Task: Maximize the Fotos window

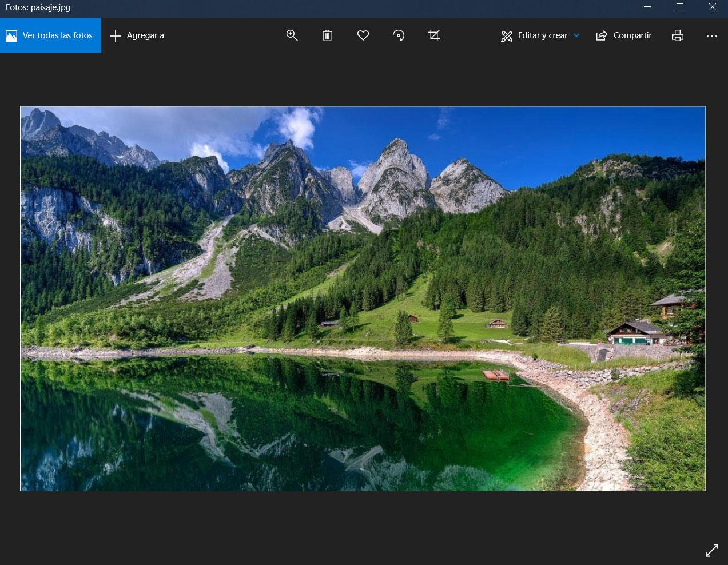Action: point(680,7)
